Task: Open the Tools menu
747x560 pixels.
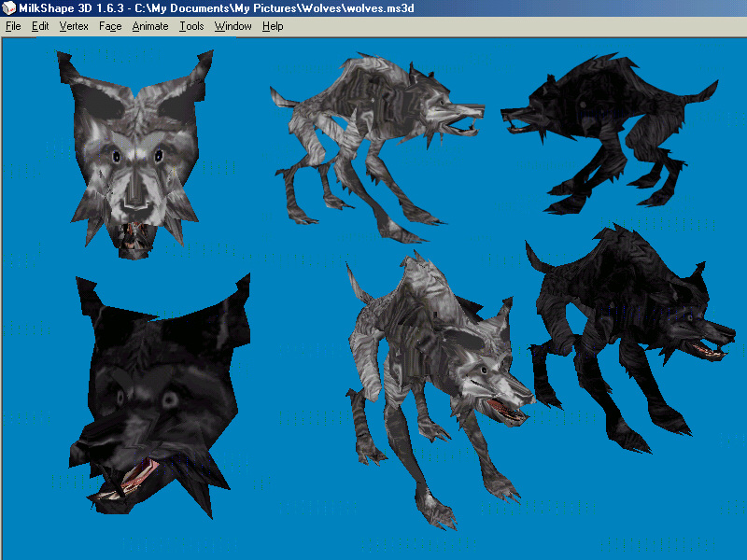Action: [191, 26]
